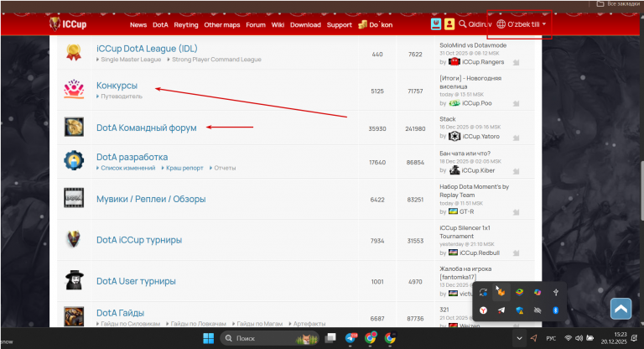Click the rainbow stack icon in tray popup

520,292
